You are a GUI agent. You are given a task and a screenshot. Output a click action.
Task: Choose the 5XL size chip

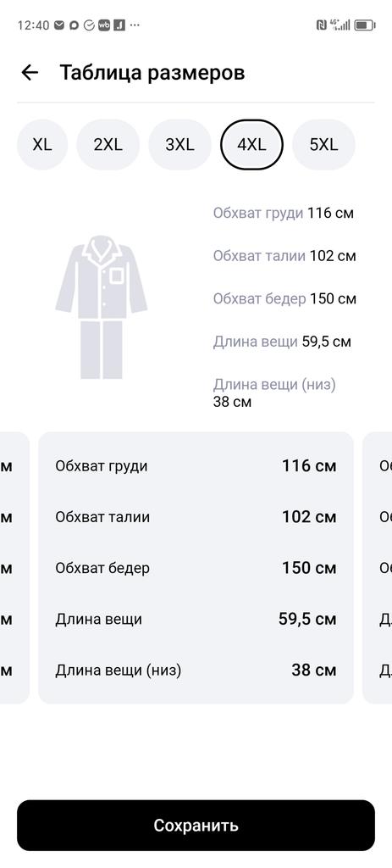click(x=323, y=145)
